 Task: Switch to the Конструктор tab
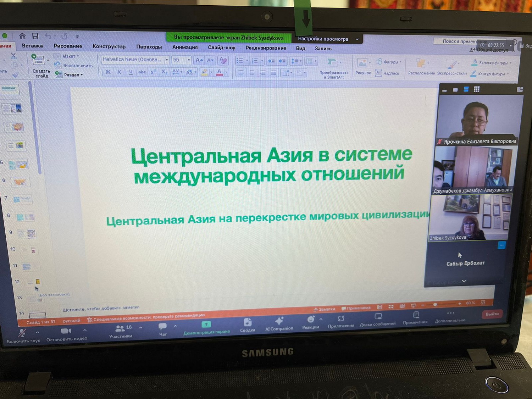point(109,46)
